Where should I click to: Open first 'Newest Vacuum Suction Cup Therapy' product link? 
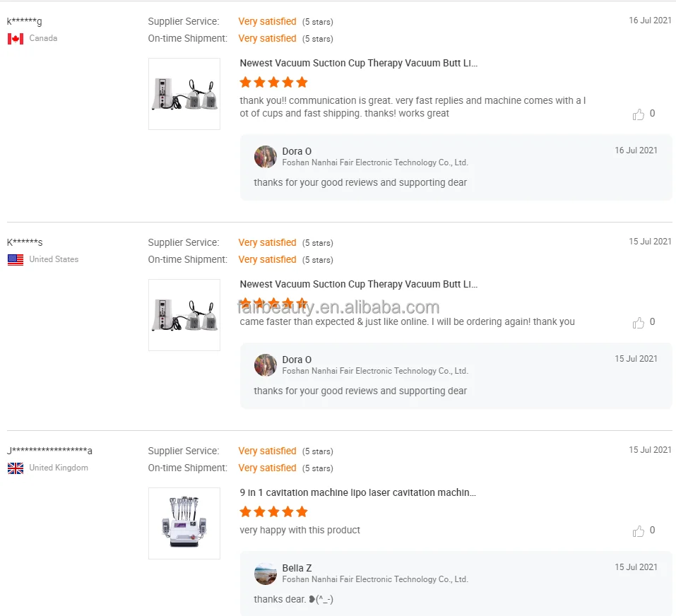pyautogui.click(x=359, y=64)
